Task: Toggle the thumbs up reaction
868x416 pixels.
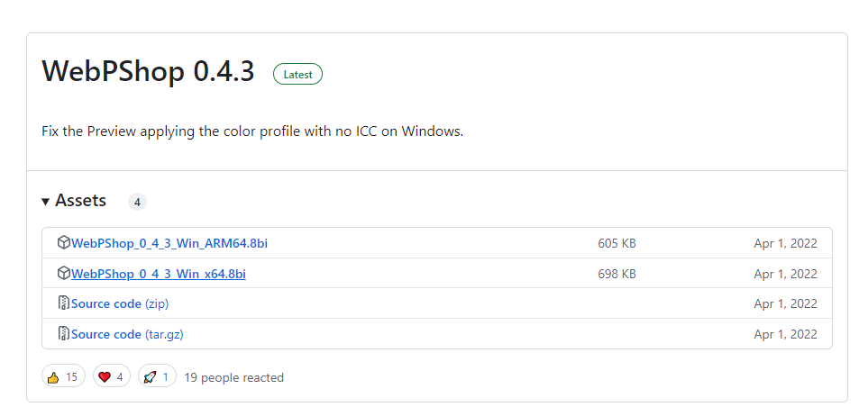Action: click(x=63, y=377)
